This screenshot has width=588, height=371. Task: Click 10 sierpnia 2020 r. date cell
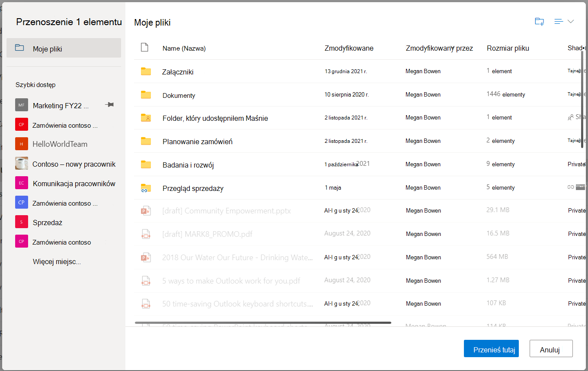tap(347, 94)
